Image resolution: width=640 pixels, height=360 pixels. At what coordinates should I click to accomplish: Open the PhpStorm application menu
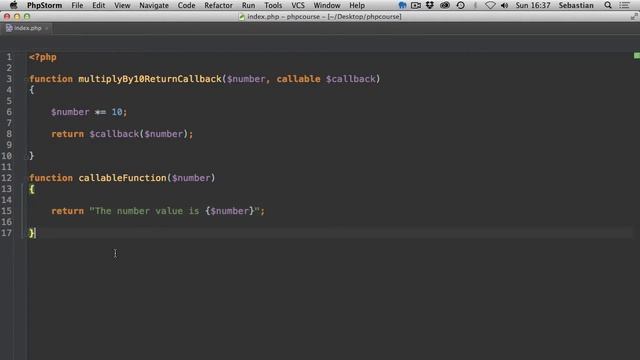(44, 5)
